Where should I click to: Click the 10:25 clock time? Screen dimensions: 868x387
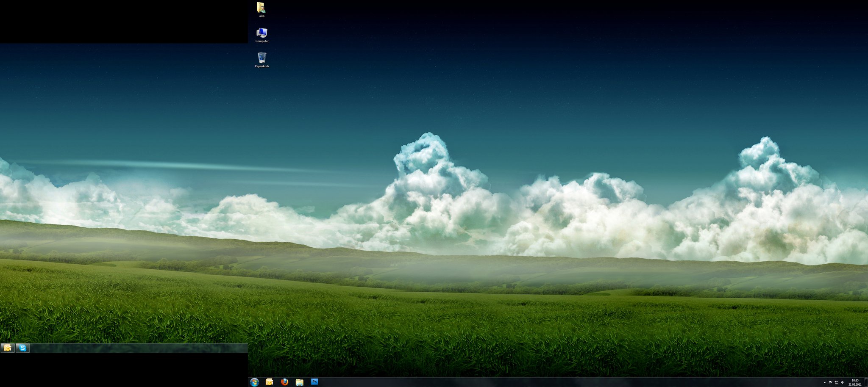pos(855,380)
